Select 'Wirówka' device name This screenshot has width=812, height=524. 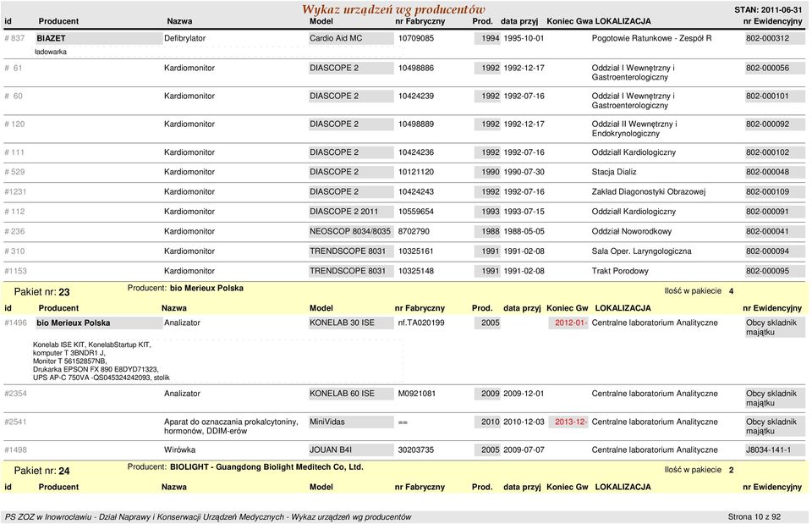tap(179, 450)
